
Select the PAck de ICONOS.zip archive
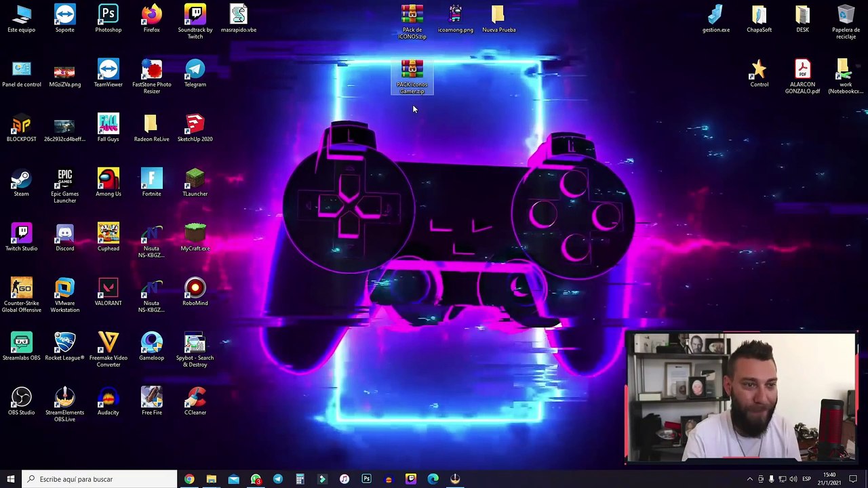pyautogui.click(x=412, y=22)
